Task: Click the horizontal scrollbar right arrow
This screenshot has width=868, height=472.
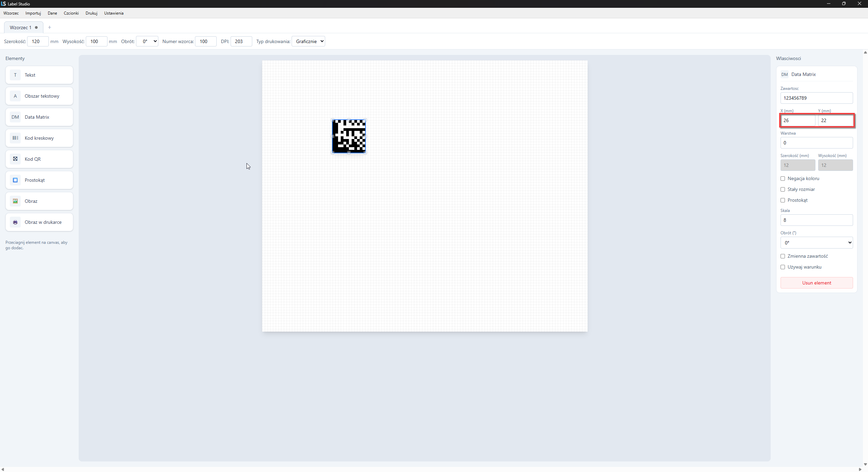Action: 860,469
